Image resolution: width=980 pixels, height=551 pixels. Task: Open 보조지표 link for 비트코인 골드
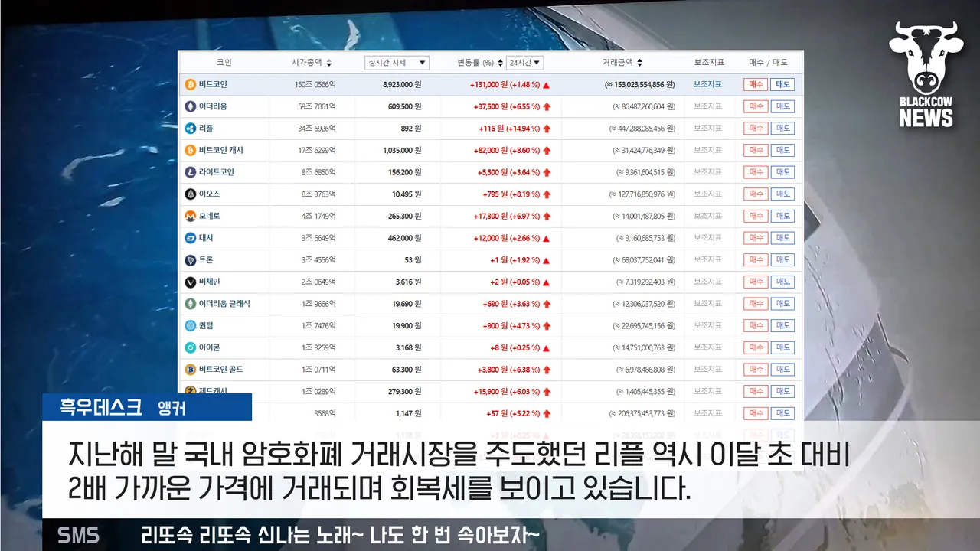[x=707, y=370]
